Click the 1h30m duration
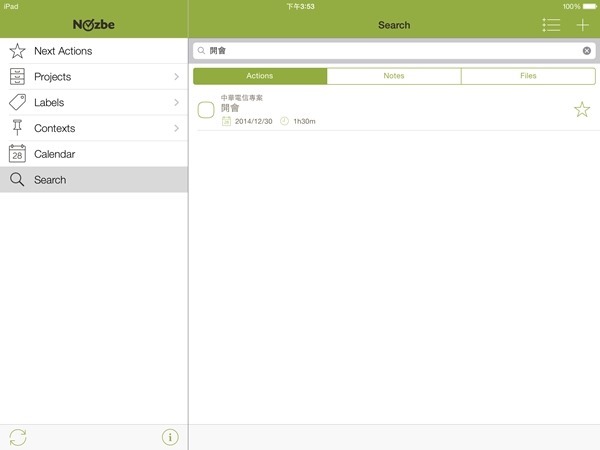This screenshot has height=450, width=600. 305,121
